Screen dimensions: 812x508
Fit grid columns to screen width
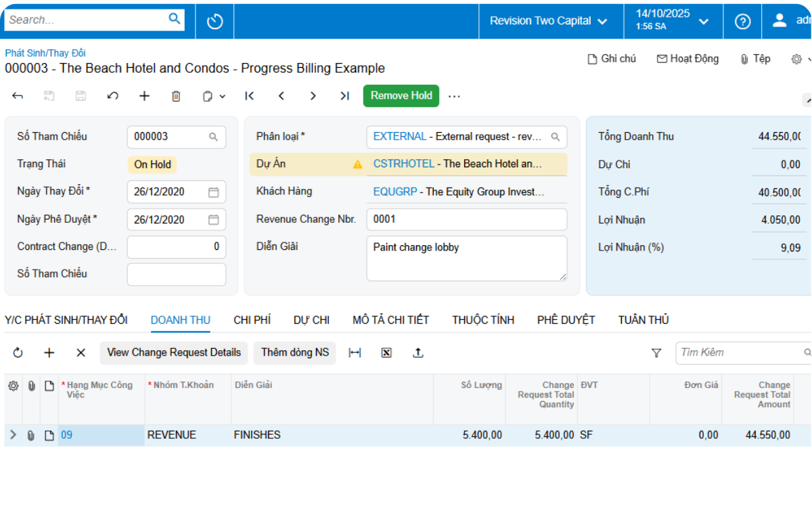pyautogui.click(x=355, y=352)
